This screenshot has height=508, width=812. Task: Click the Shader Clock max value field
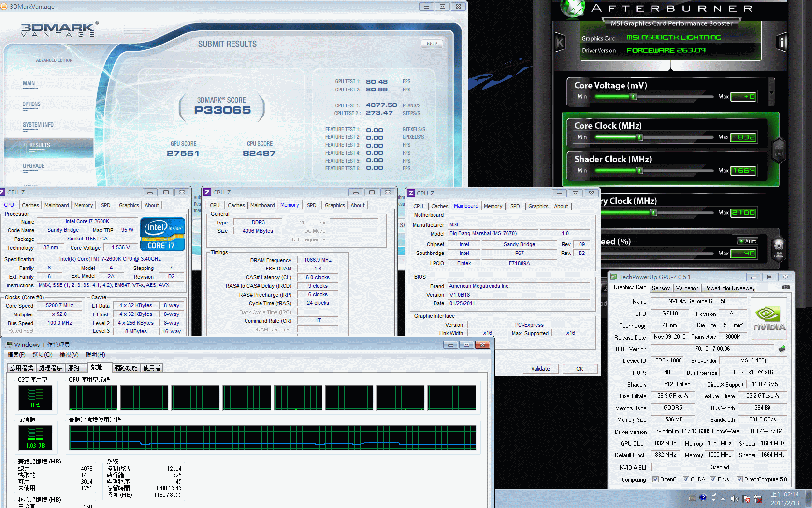tap(743, 171)
